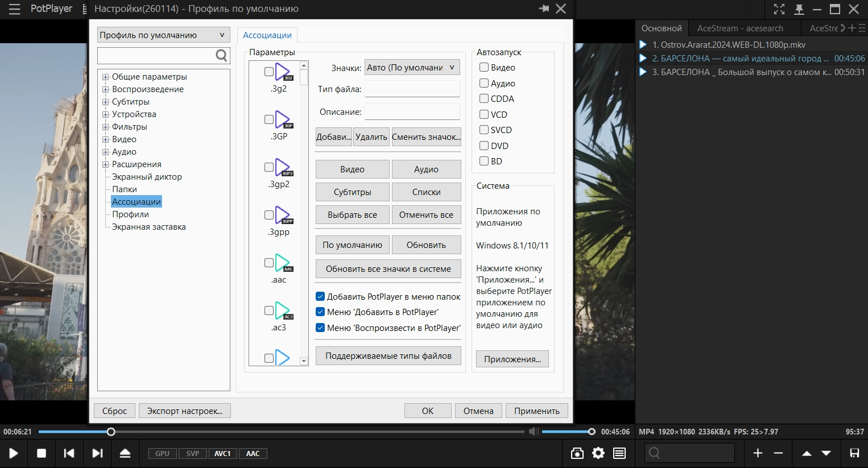Enable the .3g2 file association checkbox
The image size is (868, 468).
click(x=269, y=72)
